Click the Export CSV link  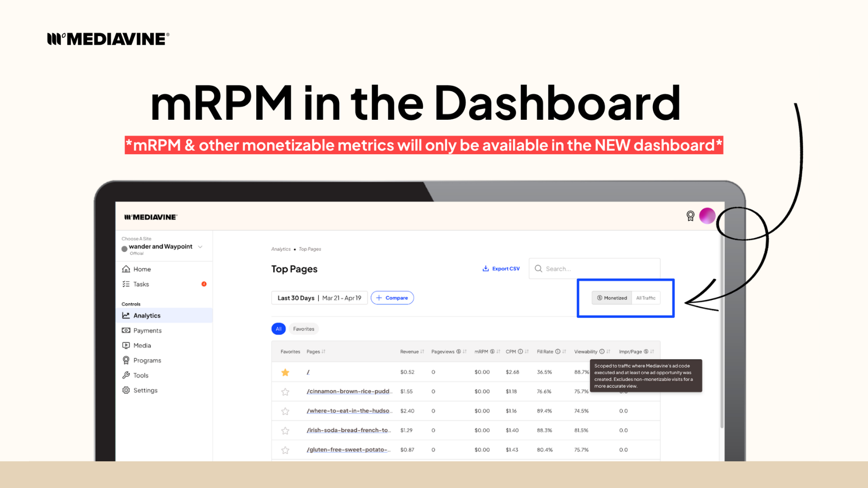pyautogui.click(x=501, y=268)
